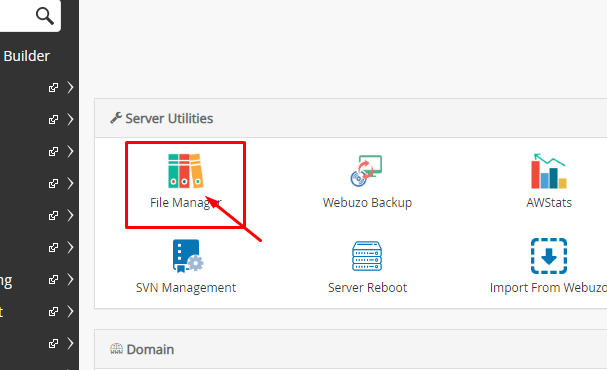
Task: Expand the first sidebar chevron below Builder
Action: pos(70,87)
